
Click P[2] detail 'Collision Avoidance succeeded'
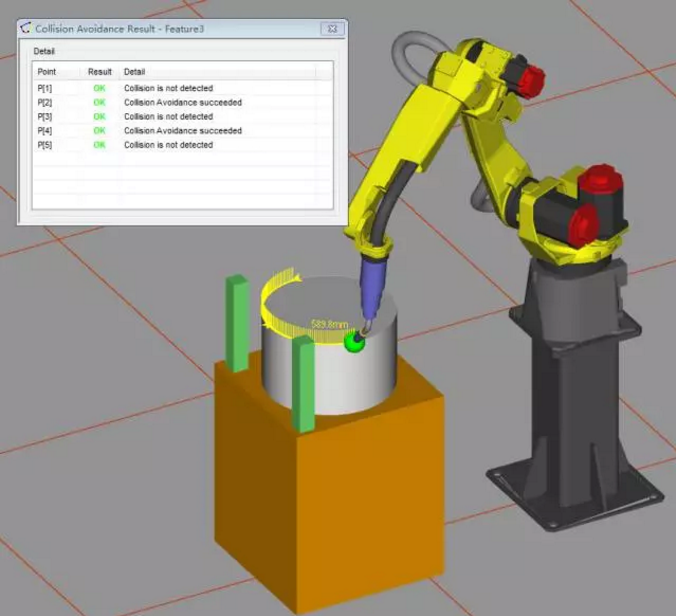[183, 102]
